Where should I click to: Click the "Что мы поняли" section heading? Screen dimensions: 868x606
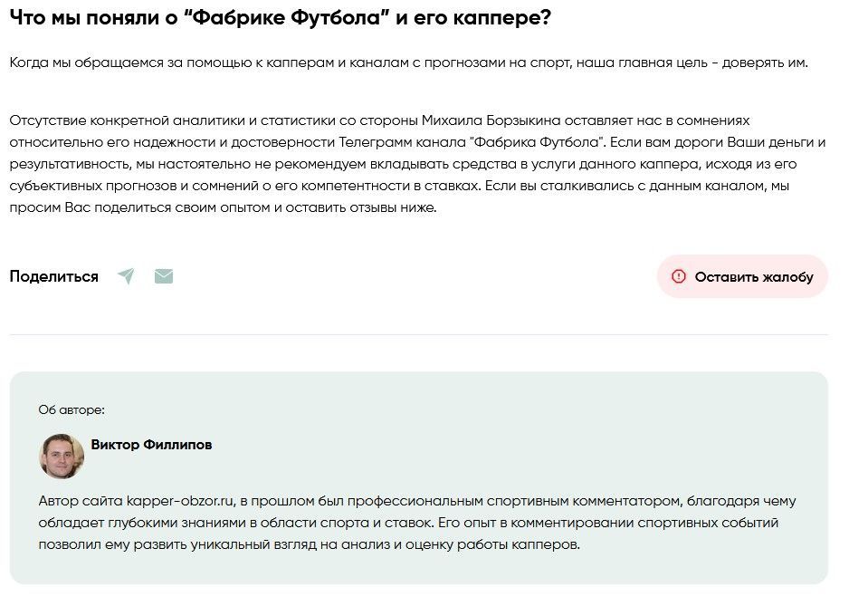[x=280, y=18]
